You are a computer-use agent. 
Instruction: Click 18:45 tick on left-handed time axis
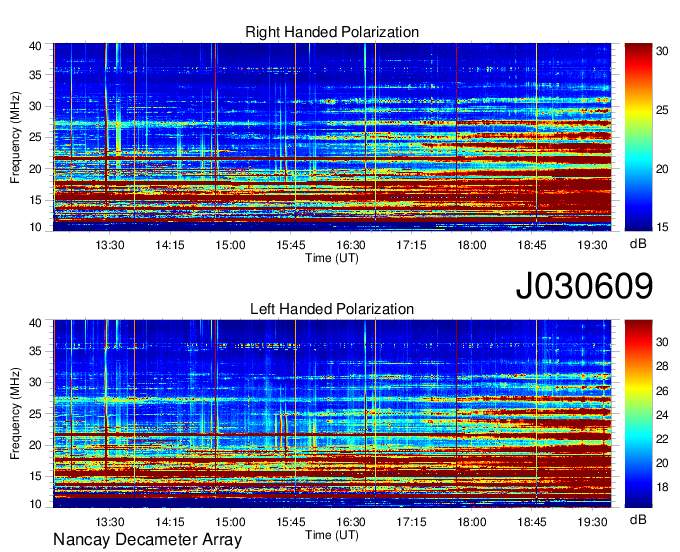(x=532, y=522)
